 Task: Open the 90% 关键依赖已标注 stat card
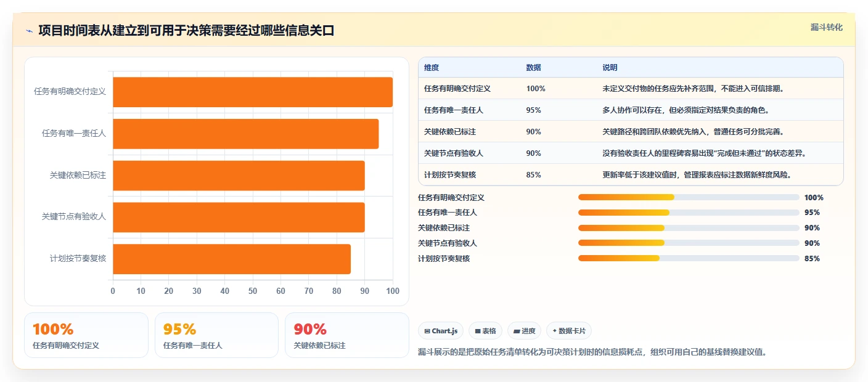click(x=347, y=335)
